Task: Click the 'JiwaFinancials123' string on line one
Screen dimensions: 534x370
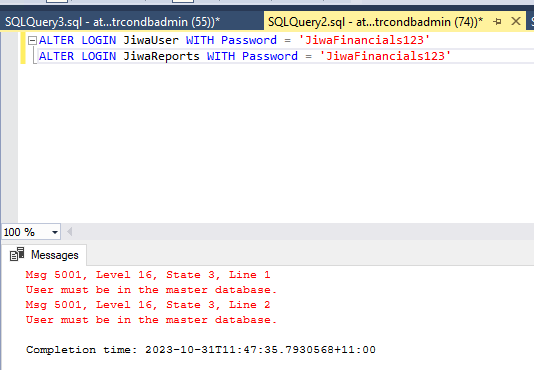Action: pyautogui.click(x=364, y=40)
